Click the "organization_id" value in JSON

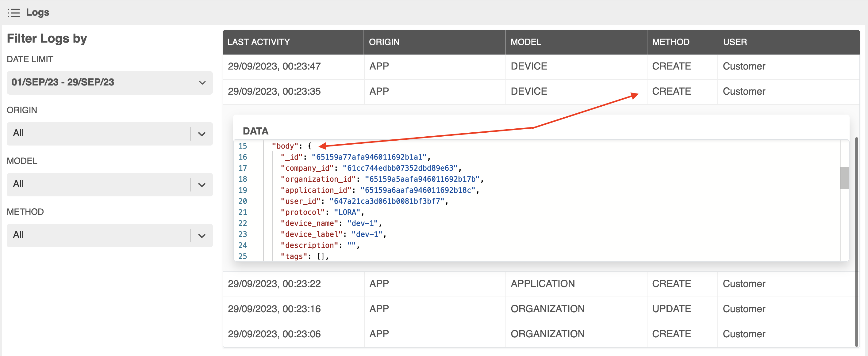(422, 179)
